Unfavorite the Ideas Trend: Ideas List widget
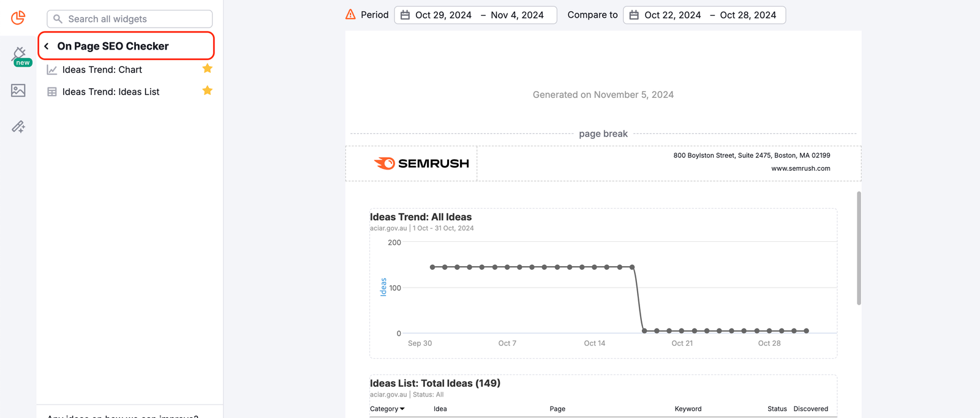980x418 pixels. tap(207, 90)
